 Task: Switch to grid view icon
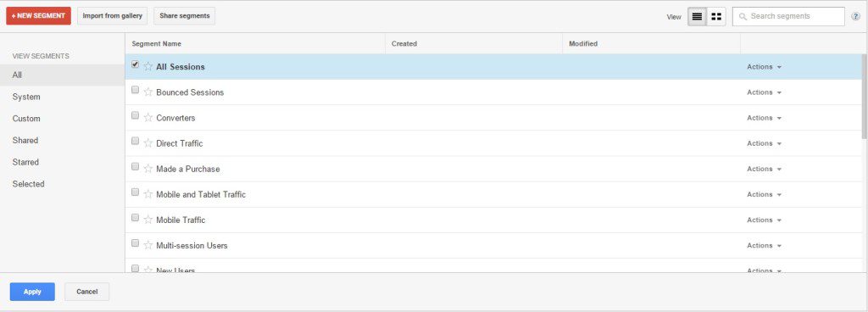point(716,17)
